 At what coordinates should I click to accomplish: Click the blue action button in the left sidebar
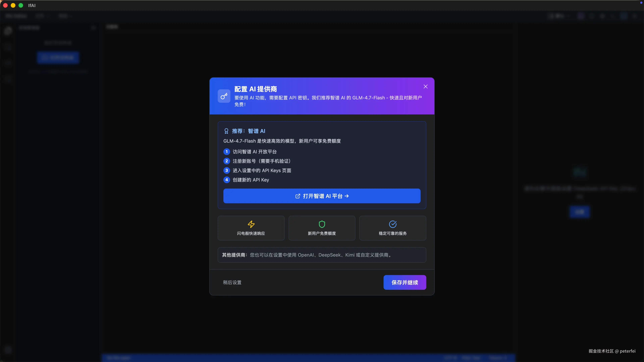(x=58, y=57)
